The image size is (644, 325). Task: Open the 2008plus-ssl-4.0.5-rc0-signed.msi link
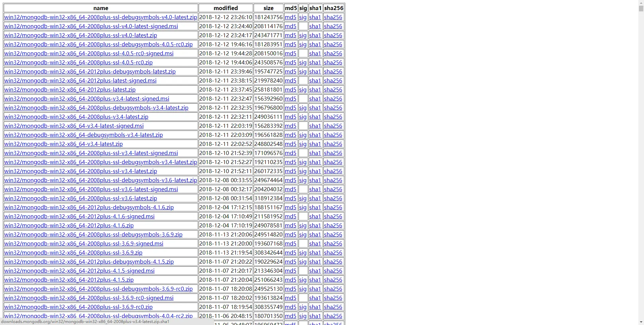pyautogui.click(x=89, y=53)
